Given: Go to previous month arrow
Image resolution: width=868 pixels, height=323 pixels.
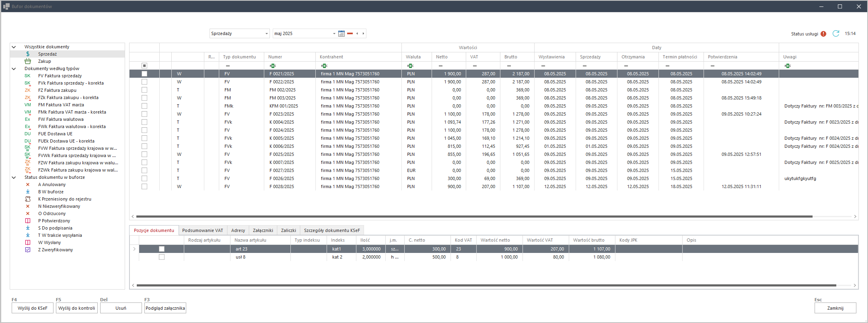Looking at the screenshot, I should 357,33.
